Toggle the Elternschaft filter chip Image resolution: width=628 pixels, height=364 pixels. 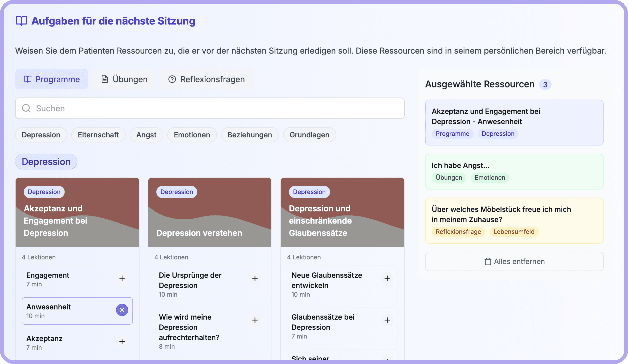coord(98,135)
